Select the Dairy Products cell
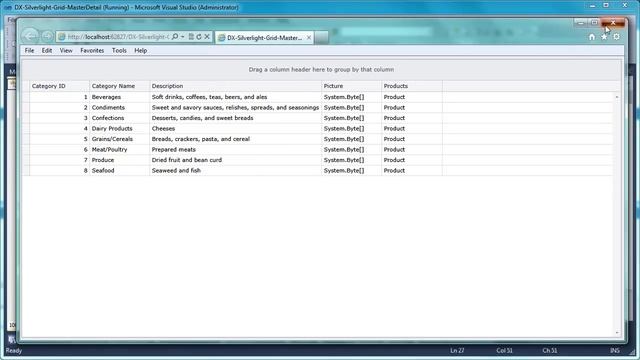Image resolution: width=640 pixels, height=360 pixels. click(x=120, y=129)
